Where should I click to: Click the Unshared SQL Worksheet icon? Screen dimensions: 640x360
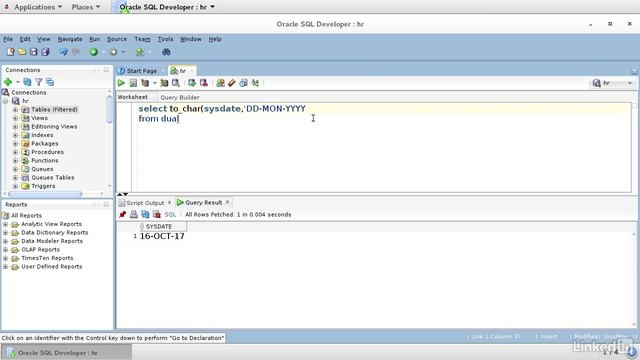[220, 83]
